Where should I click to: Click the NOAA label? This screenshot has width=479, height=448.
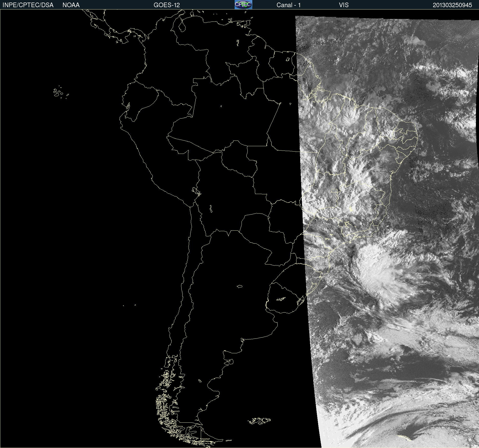71,5
